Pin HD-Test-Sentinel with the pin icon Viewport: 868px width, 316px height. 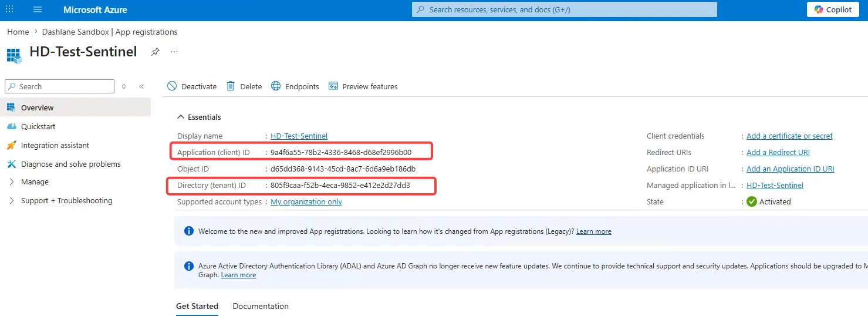(155, 52)
